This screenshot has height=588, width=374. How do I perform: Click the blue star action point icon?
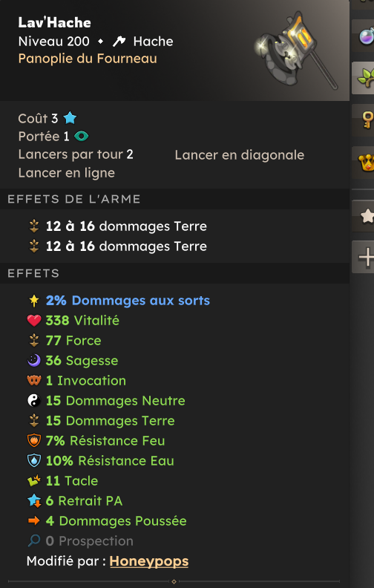70,118
